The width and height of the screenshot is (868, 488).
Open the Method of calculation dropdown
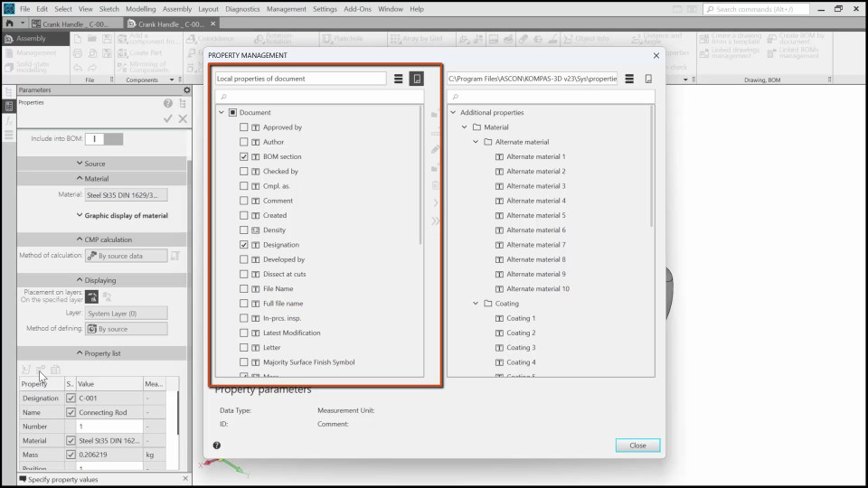point(126,256)
